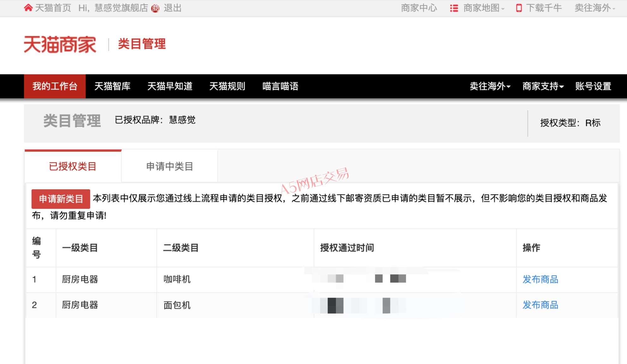Screen dimensions: 627x364
Task: Click the red list icon next to 商家地图
Action: pyautogui.click(x=454, y=8)
